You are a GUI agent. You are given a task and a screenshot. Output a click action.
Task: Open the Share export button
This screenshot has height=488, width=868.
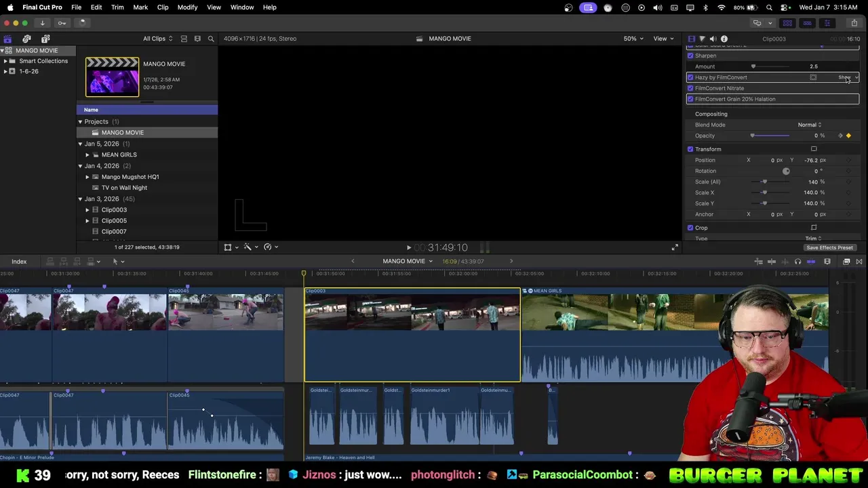pyautogui.click(x=854, y=23)
